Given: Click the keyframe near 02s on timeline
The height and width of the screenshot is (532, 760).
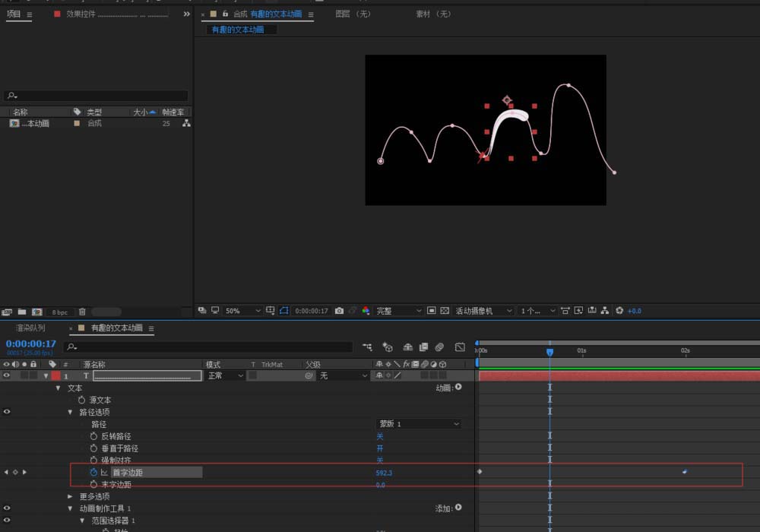Looking at the screenshot, I should click(685, 472).
